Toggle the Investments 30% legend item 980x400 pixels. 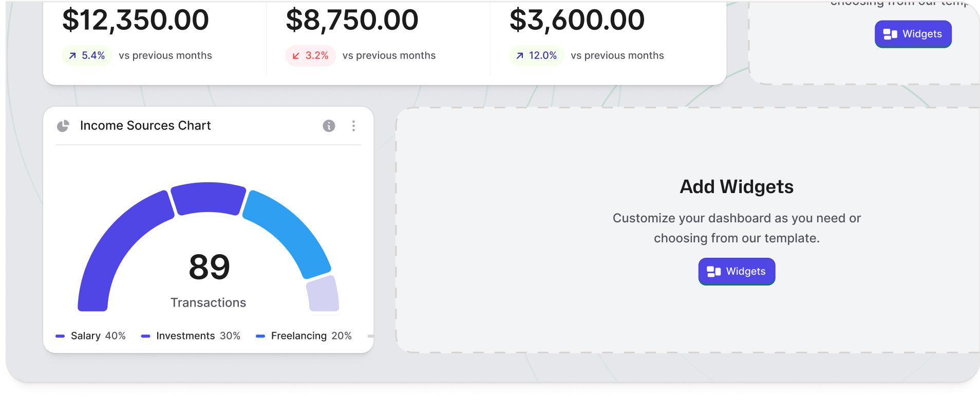coord(191,336)
